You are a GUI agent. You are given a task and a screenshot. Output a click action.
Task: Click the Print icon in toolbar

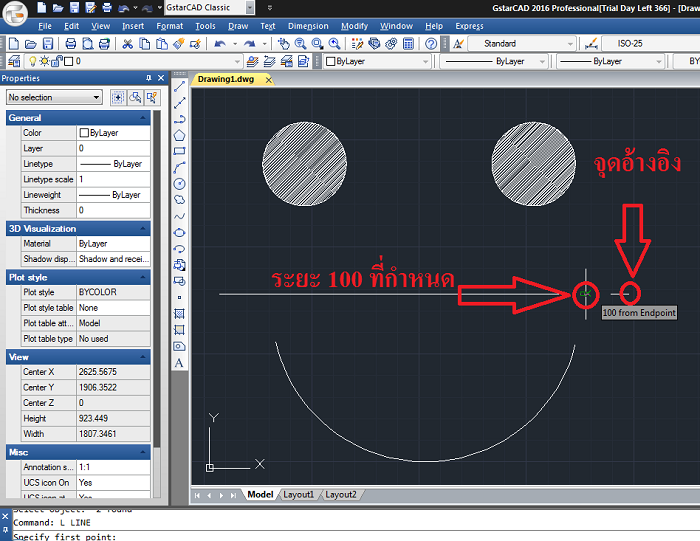tap(71, 44)
